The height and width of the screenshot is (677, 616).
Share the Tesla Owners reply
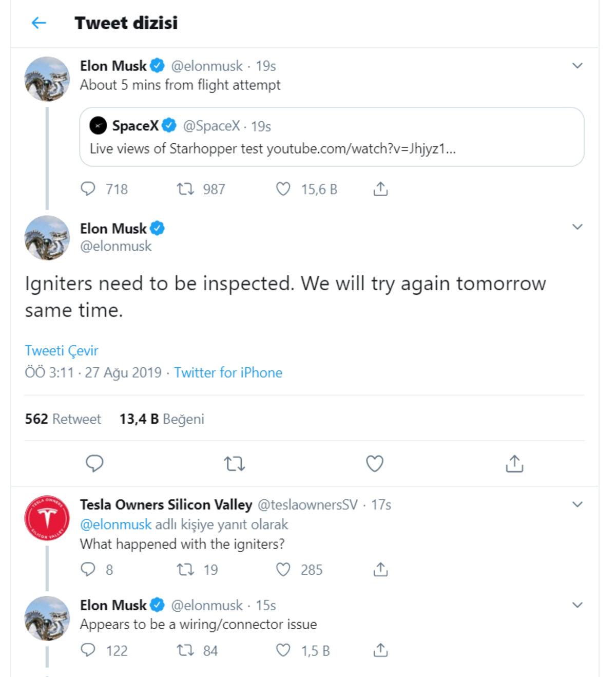click(x=380, y=569)
